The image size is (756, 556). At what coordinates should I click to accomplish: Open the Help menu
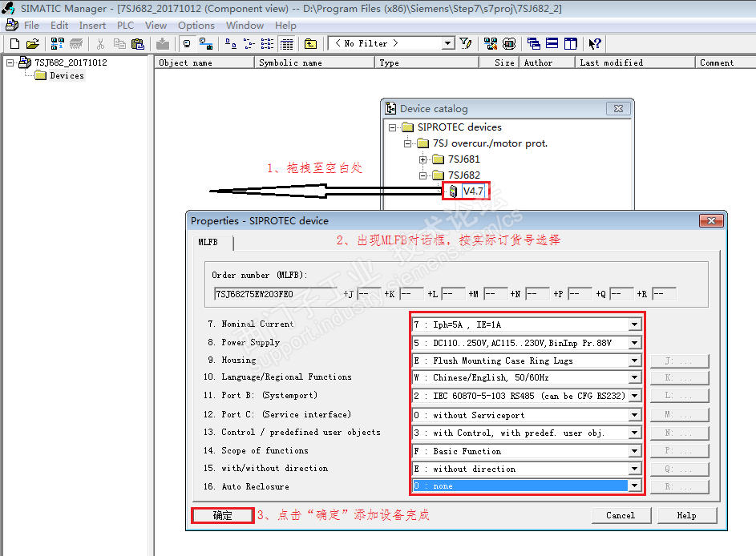(285, 26)
